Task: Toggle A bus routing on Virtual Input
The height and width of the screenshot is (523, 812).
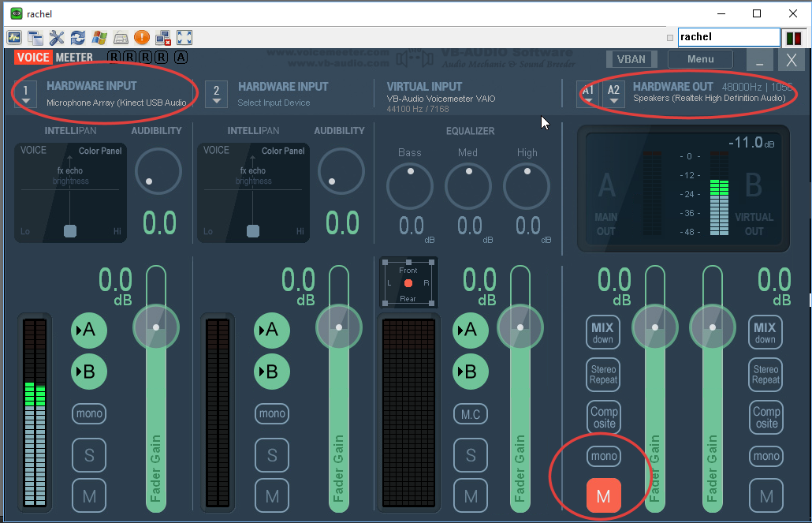Action: (470, 330)
